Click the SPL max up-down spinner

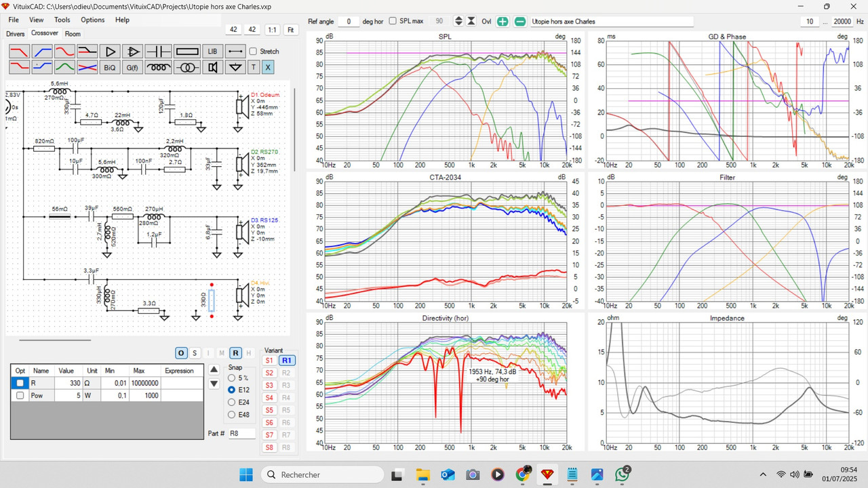click(x=458, y=22)
